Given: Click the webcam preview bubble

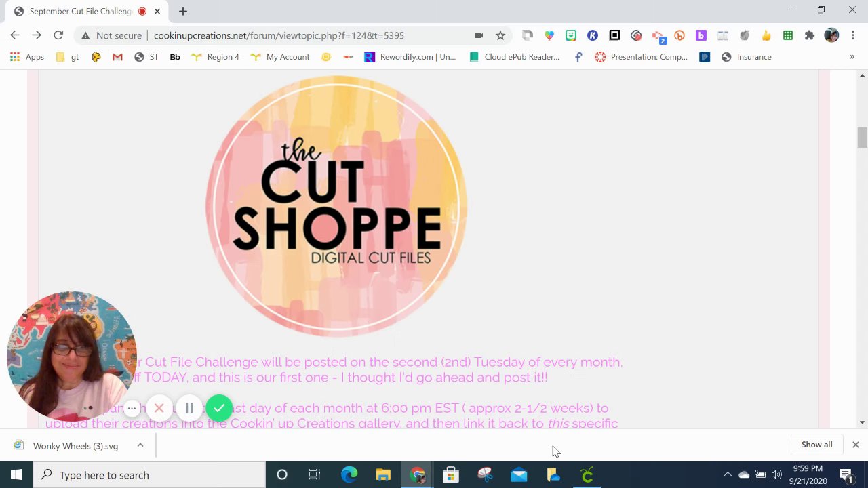Looking at the screenshot, I should 71,357.
